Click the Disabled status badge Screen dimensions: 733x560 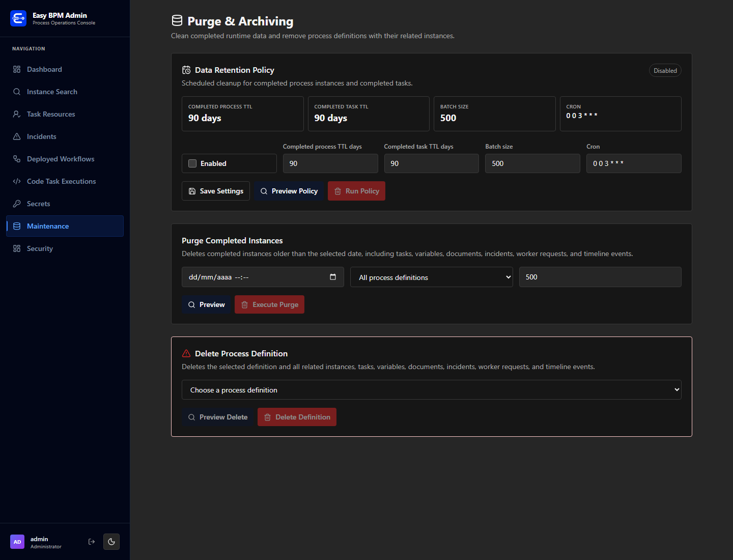point(665,70)
